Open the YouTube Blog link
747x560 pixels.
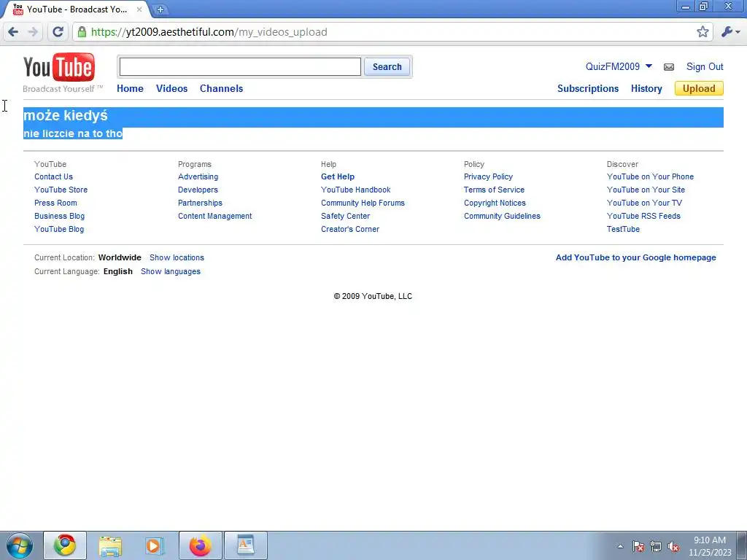point(59,229)
